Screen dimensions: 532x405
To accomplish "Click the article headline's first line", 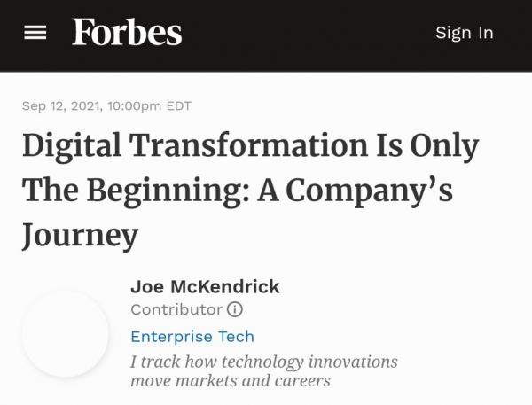I will pyautogui.click(x=250, y=146).
